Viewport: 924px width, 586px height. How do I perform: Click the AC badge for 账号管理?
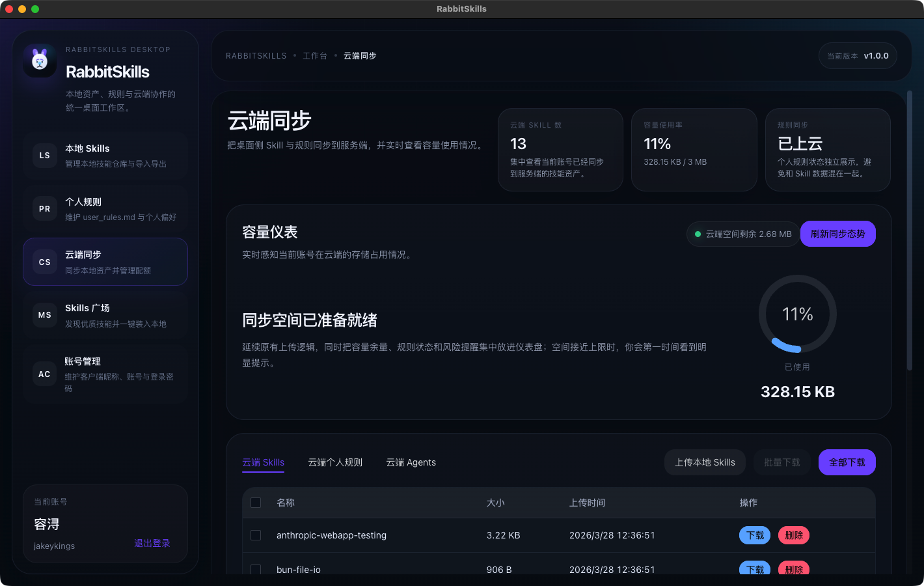(44, 374)
